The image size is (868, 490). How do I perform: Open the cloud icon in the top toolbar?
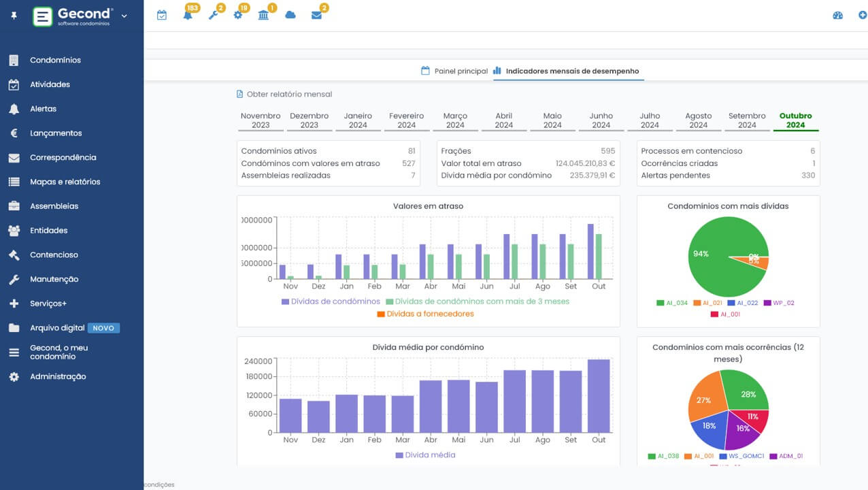290,14
